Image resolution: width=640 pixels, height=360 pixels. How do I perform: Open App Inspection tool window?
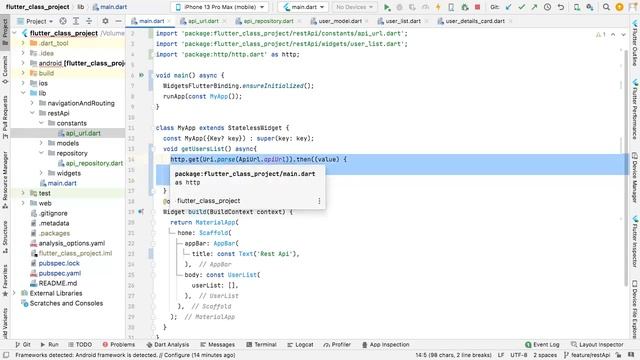(386, 344)
